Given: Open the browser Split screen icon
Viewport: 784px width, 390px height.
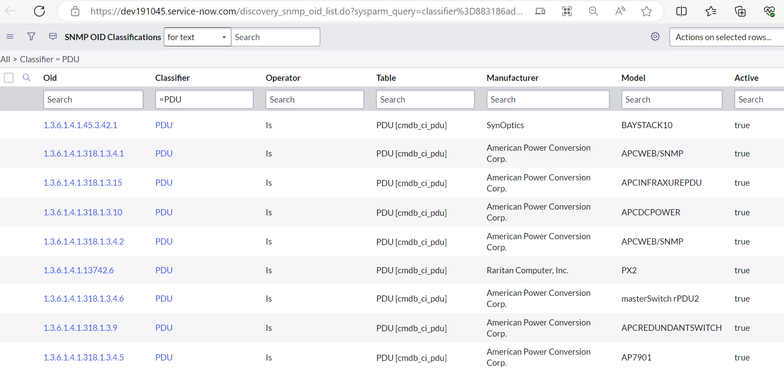Looking at the screenshot, I should tap(681, 11).
